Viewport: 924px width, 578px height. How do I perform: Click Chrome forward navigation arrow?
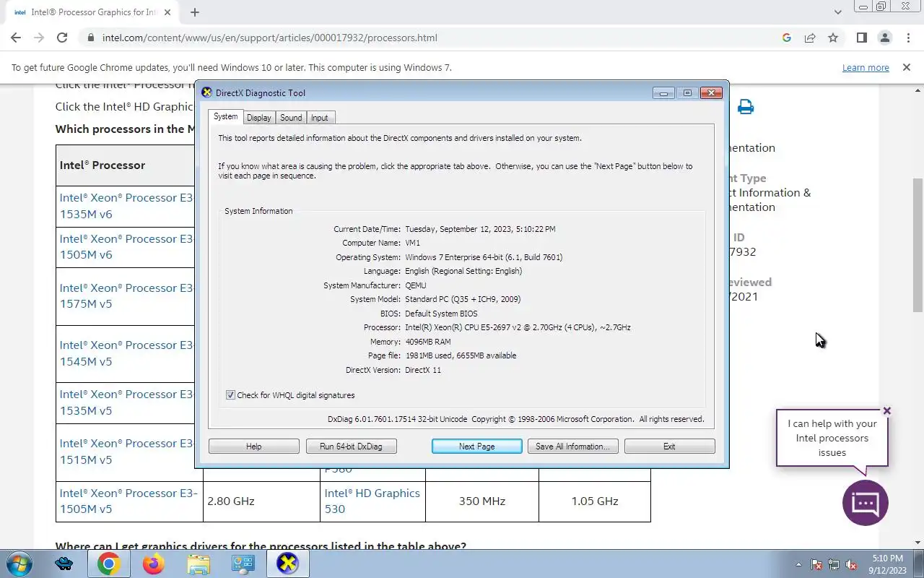pyautogui.click(x=39, y=38)
